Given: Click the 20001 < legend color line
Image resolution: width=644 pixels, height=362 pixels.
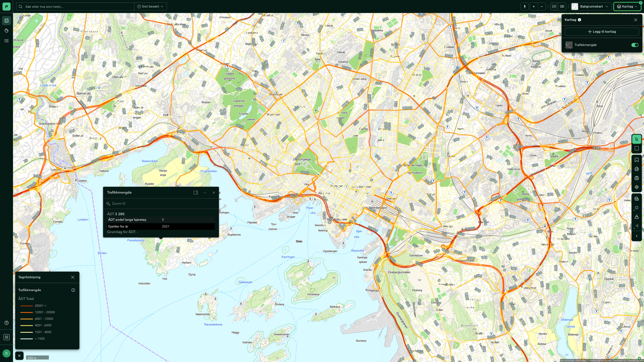Looking at the screenshot, I should 26,306.
